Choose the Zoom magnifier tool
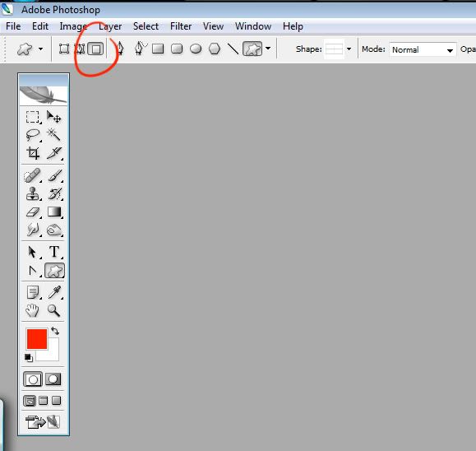The height and width of the screenshot is (451, 476). 53,310
